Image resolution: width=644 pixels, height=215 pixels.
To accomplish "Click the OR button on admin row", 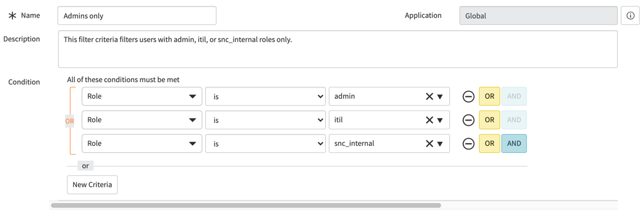I will click(489, 96).
